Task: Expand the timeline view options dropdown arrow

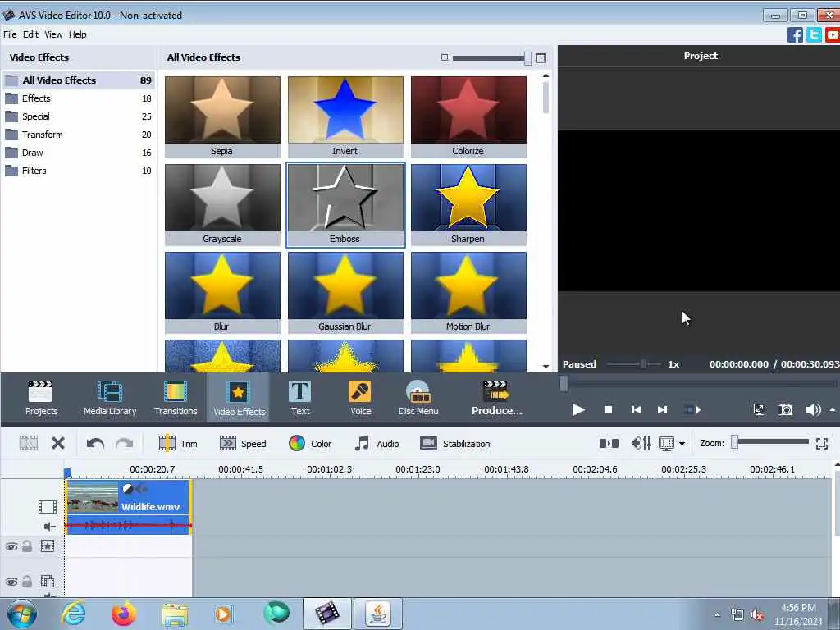Action: coord(682,444)
